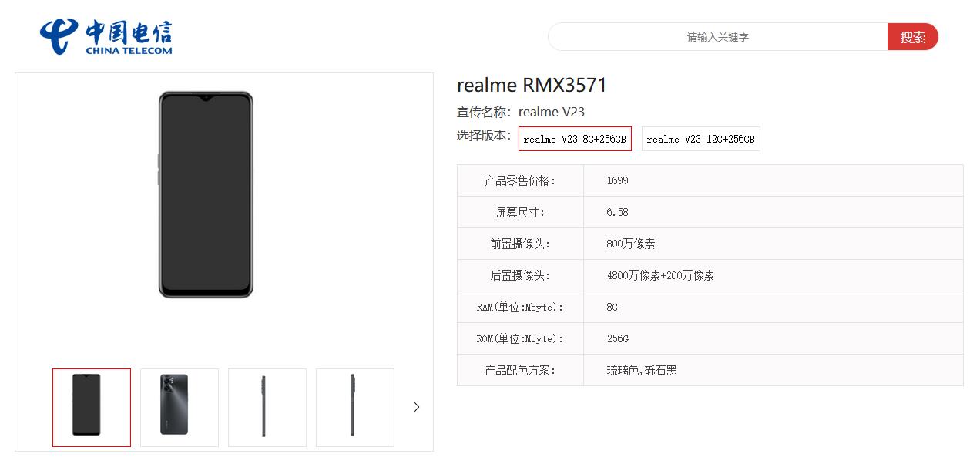Open the back-view phone thumbnail

(x=180, y=408)
